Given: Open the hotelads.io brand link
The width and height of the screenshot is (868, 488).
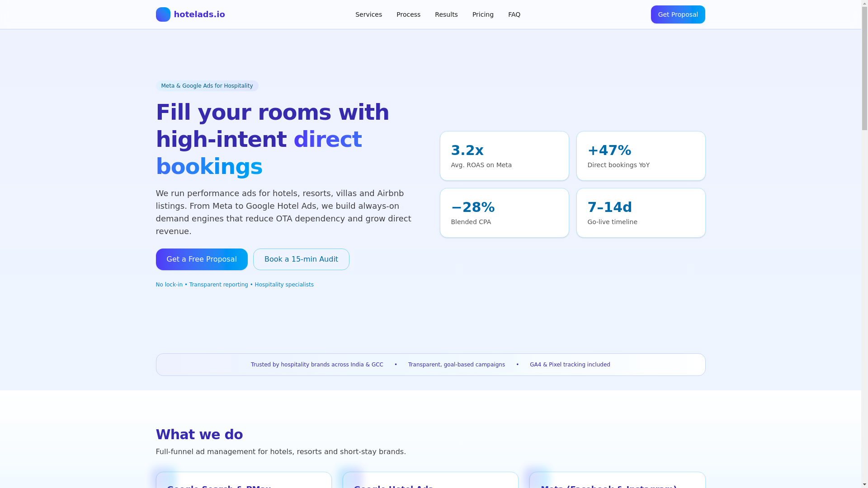Looking at the screenshot, I should pyautogui.click(x=190, y=14).
